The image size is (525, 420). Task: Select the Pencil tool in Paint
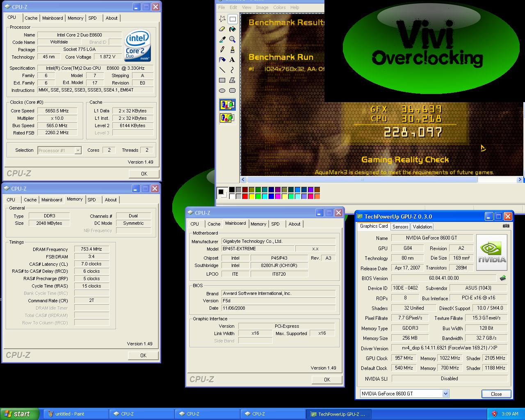[x=222, y=50]
